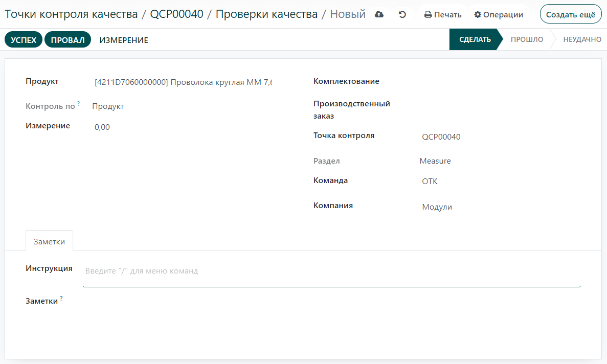This screenshot has width=607, height=364.
Task: Open the Точка контроля field QCP00040
Action: pos(500,136)
